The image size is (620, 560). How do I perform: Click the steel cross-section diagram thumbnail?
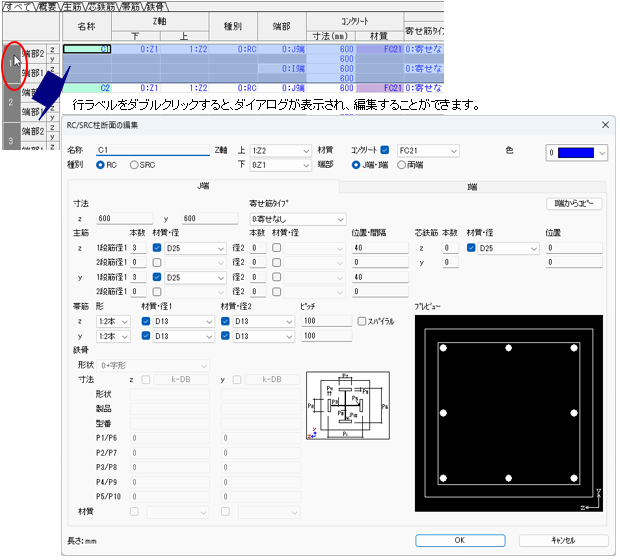[348, 405]
